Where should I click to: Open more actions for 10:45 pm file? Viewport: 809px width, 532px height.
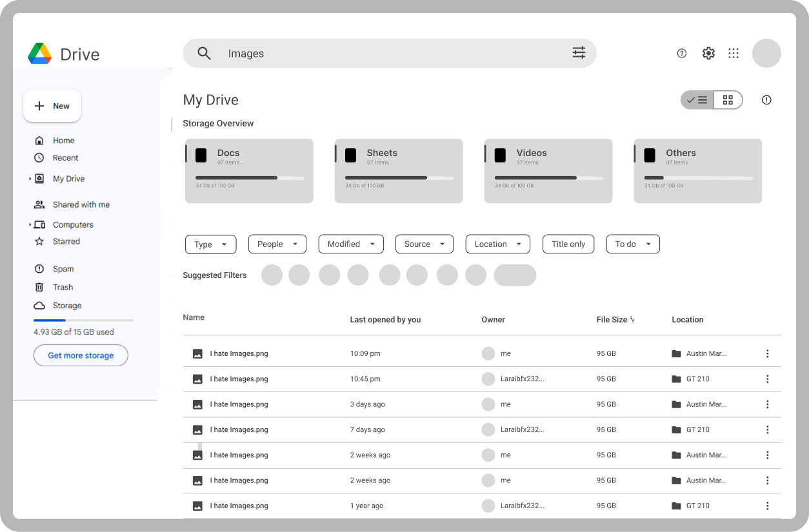pyautogui.click(x=767, y=379)
